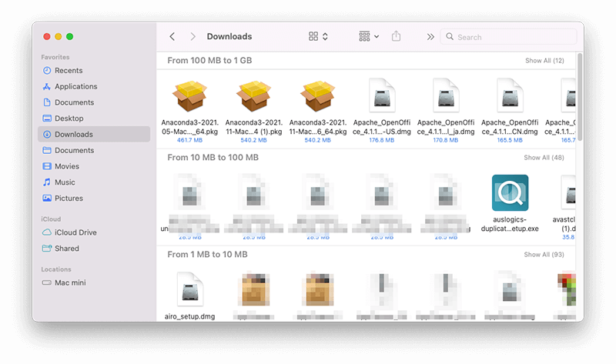Click the airo_setup.dmg filename
616x364 pixels.
point(189,316)
